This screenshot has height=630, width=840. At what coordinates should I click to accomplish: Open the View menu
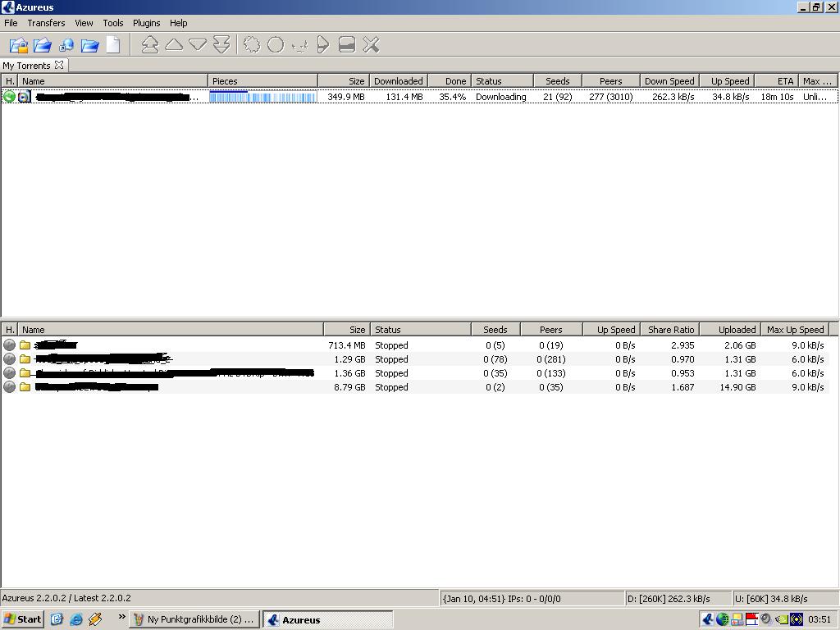pos(84,23)
